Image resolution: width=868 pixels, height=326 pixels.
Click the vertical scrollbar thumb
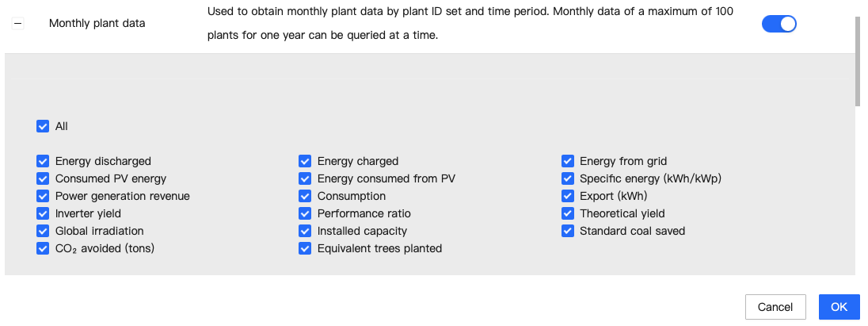(858, 59)
